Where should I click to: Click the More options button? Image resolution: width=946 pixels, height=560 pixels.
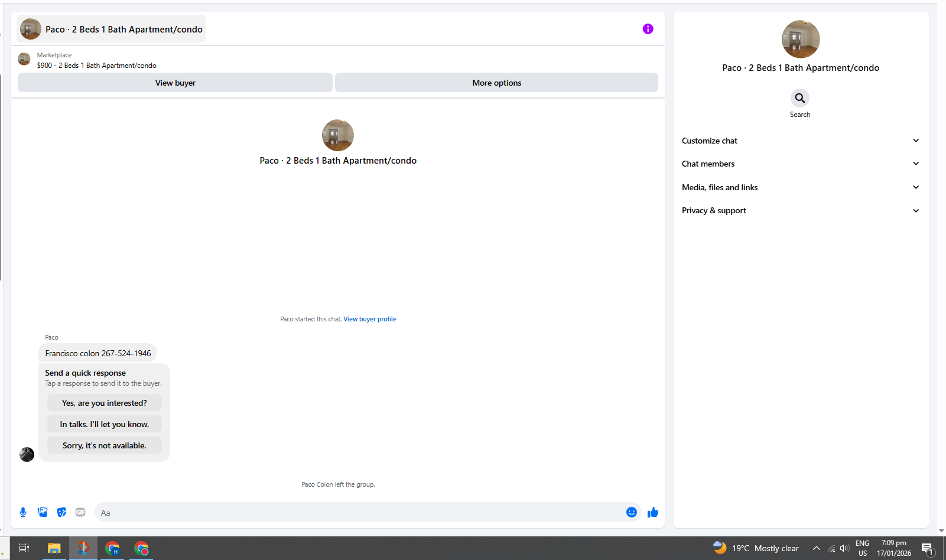(x=496, y=83)
